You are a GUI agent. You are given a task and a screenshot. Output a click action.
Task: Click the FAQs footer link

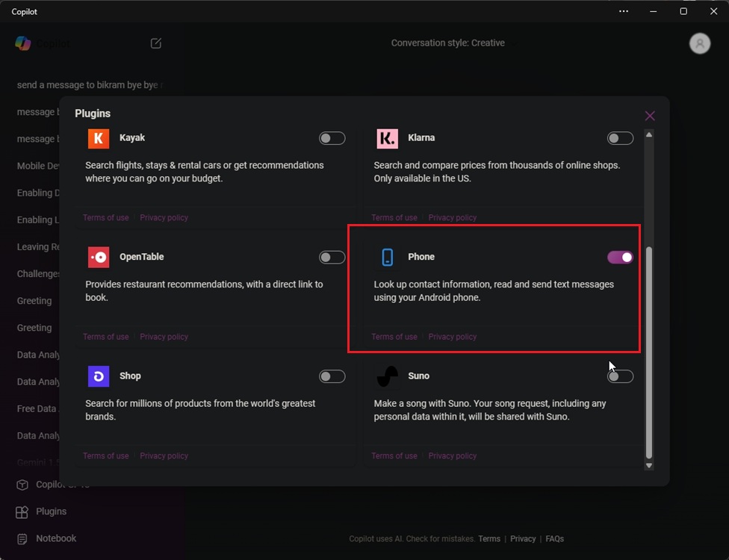point(555,538)
